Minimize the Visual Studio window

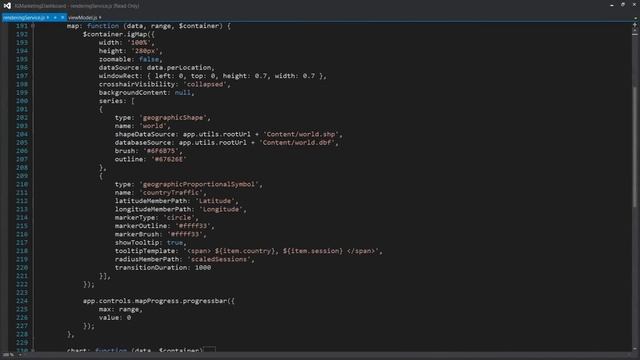pyautogui.click(x=611, y=5)
